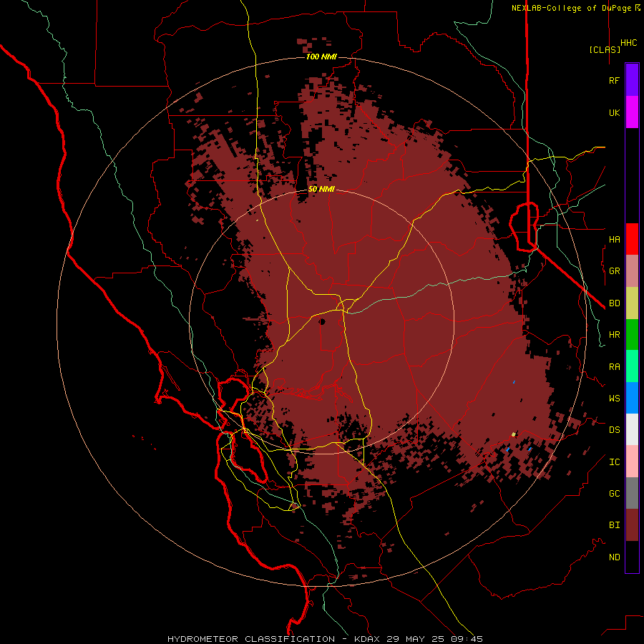644x644 pixels.
Task: Click the BI dark red legend swatch
Action: (x=632, y=525)
